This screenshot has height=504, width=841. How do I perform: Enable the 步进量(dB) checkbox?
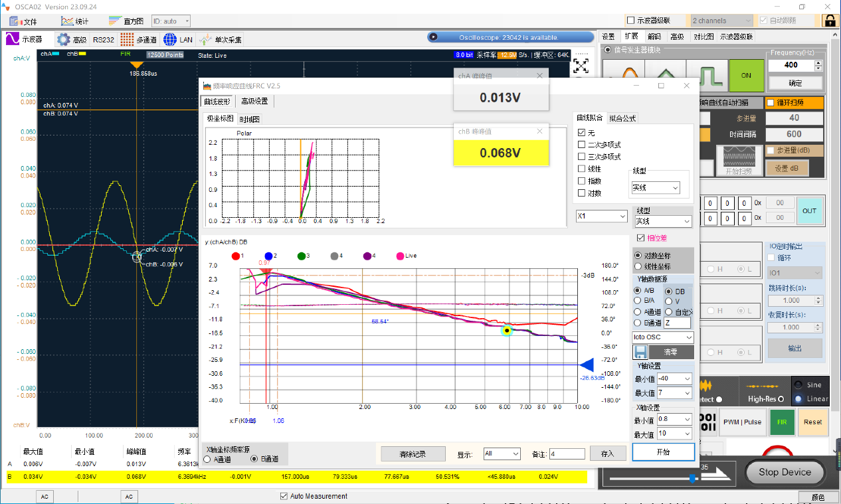click(x=771, y=151)
